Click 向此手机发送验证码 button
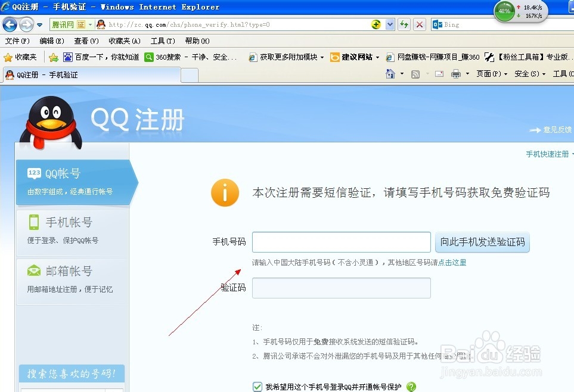574x392 pixels. pyautogui.click(x=482, y=242)
